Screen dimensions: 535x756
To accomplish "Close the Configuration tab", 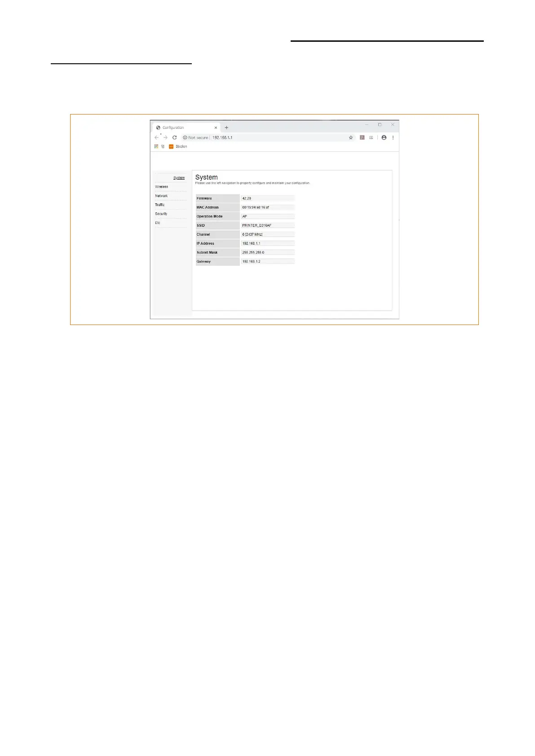I will [x=216, y=127].
